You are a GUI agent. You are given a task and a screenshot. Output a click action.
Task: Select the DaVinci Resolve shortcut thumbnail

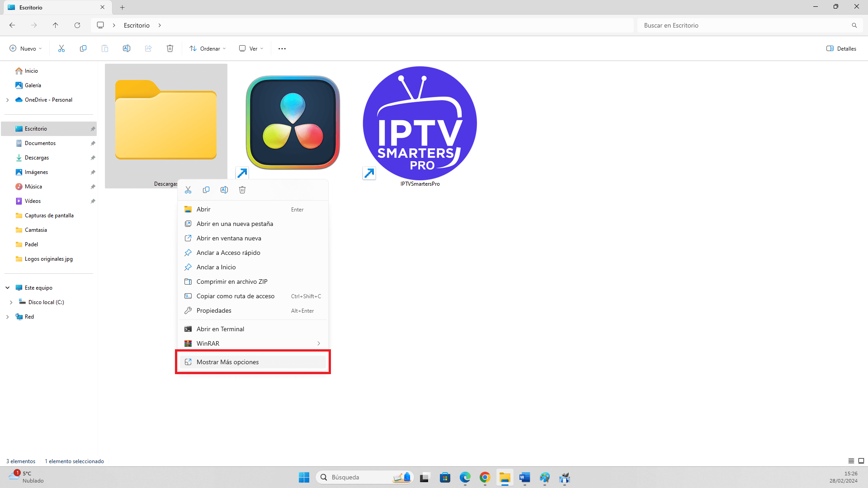click(293, 122)
